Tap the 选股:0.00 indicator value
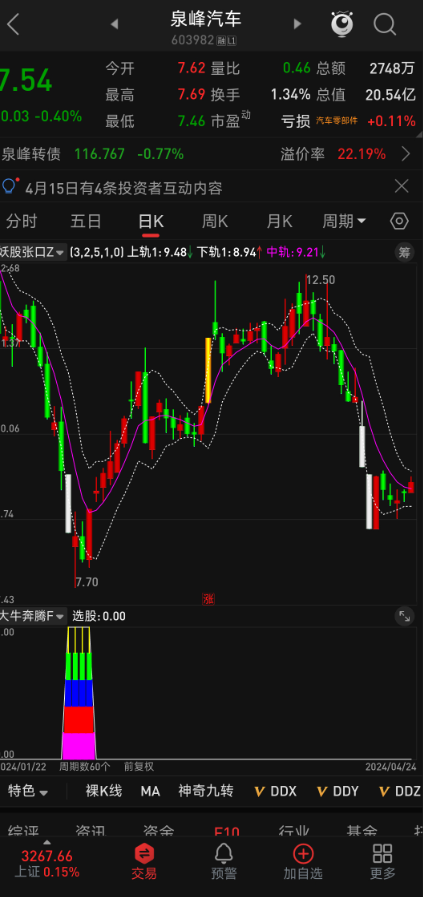423x897 pixels. click(98, 616)
